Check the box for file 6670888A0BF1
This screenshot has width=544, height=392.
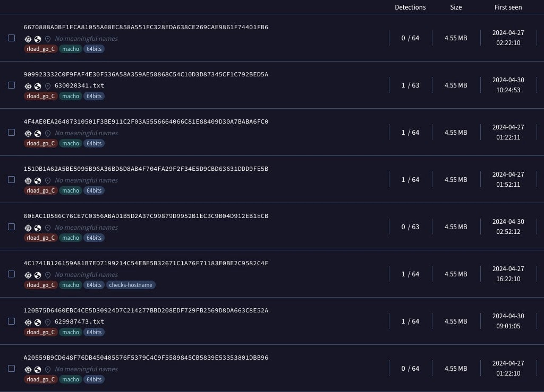pyautogui.click(x=11, y=38)
